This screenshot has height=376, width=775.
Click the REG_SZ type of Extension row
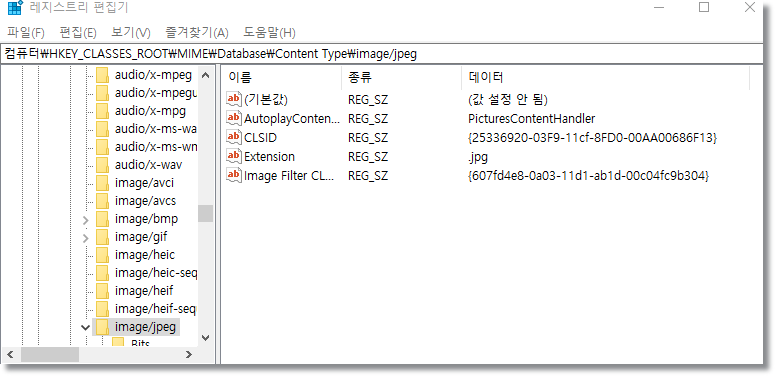tap(368, 157)
